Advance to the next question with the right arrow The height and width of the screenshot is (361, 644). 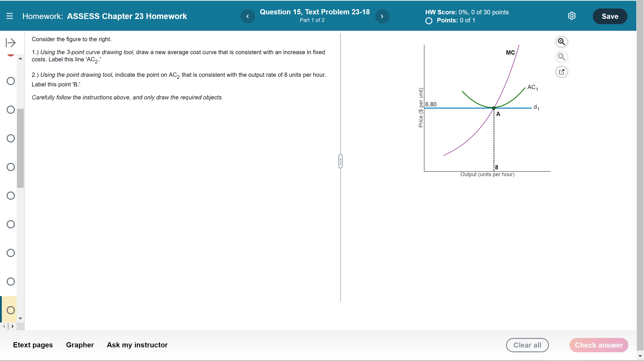point(382,16)
